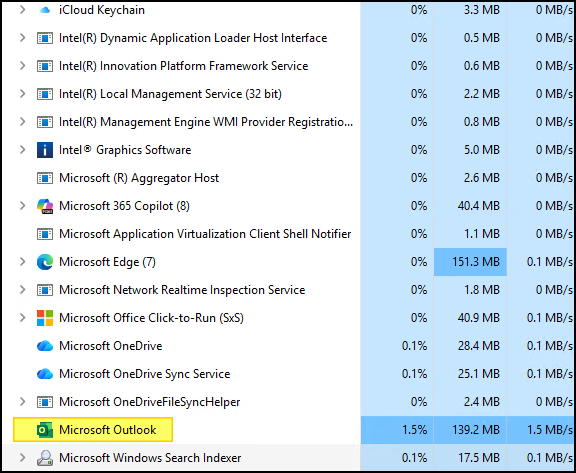Select the Microsoft (R) Aggregator Host name
Image resolution: width=576 pixels, height=473 pixels.
point(139,178)
